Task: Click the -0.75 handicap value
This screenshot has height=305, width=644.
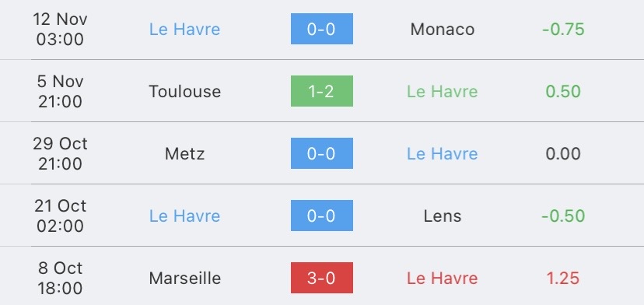Action: click(563, 30)
